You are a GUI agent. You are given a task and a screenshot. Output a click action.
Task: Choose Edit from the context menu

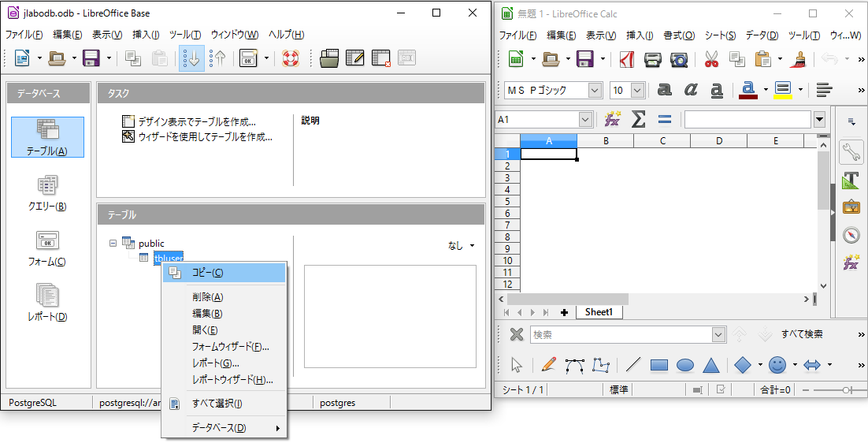tap(224, 314)
